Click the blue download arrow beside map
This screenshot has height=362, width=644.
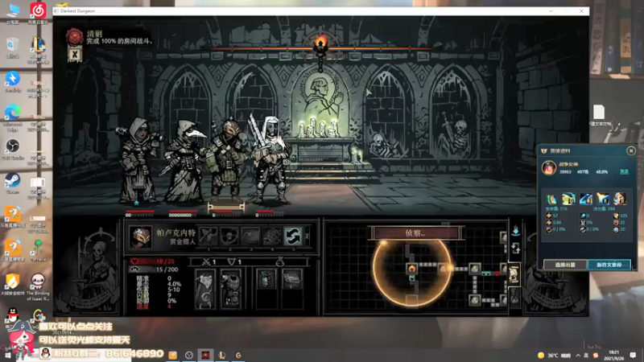point(515,230)
